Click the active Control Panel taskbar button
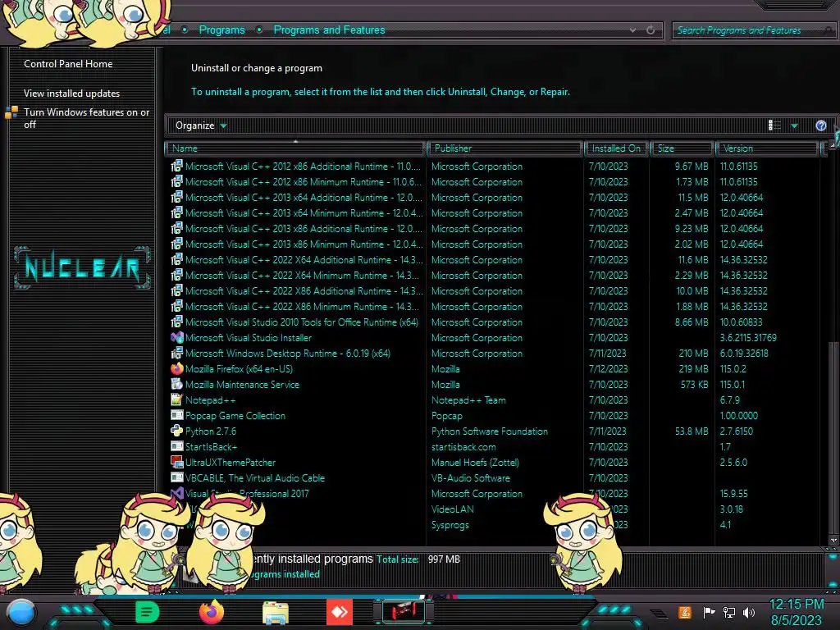The image size is (840, 630). pos(404,611)
